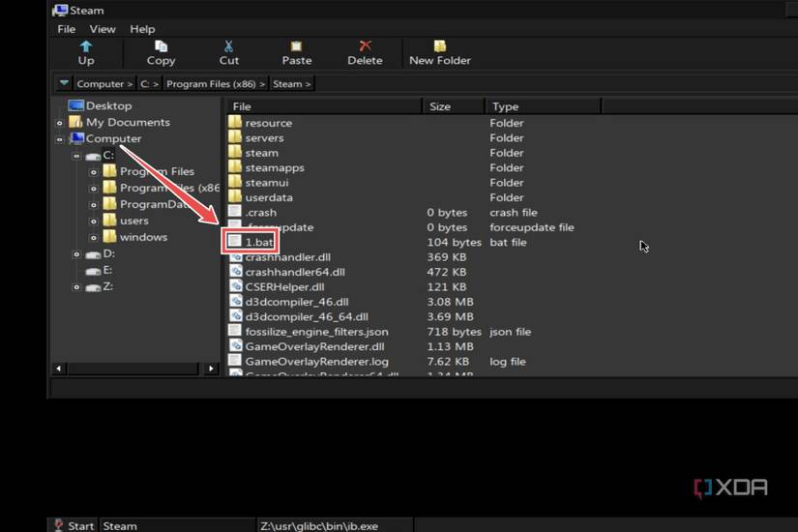This screenshot has width=798, height=532.
Task: Click the '104 bytes' size cell
Action: point(454,243)
